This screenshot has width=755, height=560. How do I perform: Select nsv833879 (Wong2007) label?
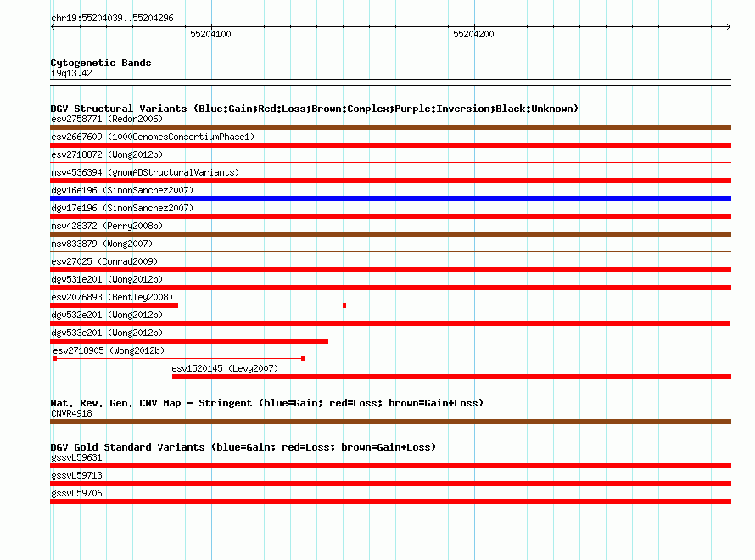102,244
